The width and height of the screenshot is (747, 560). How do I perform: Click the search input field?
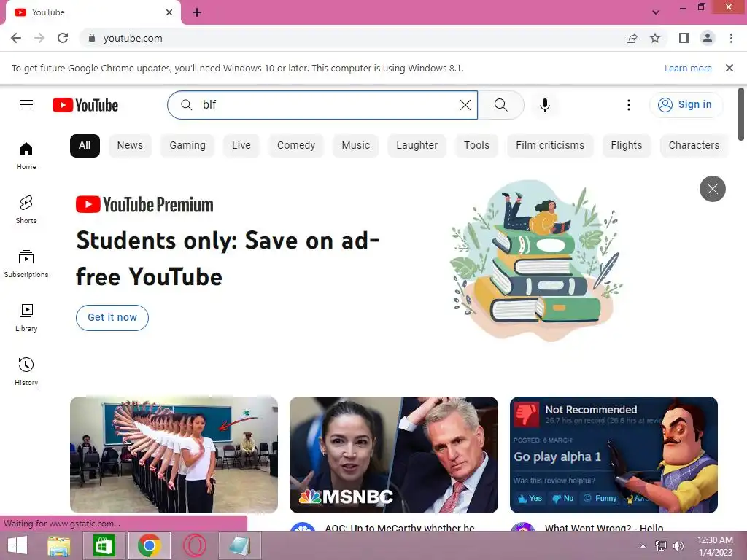[x=324, y=105]
